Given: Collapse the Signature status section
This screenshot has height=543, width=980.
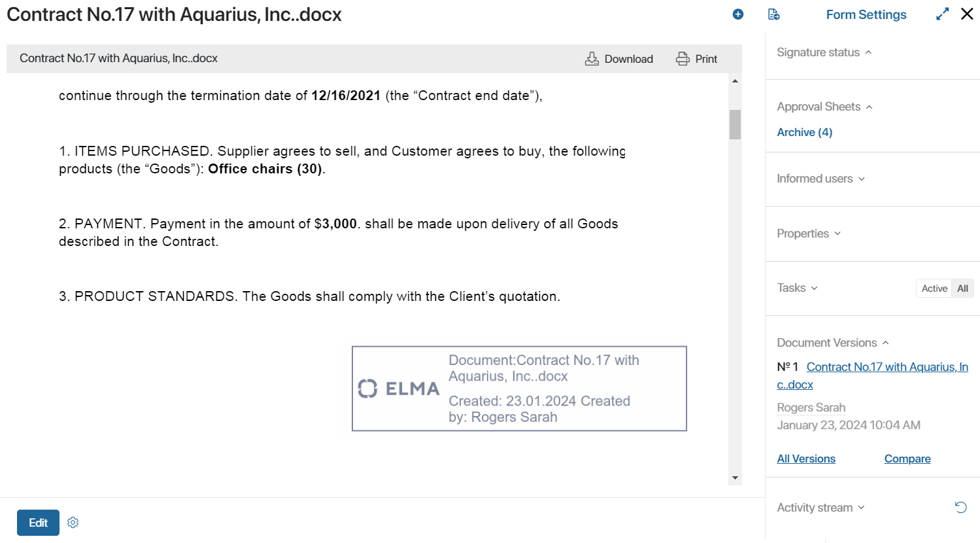Looking at the screenshot, I should point(824,52).
